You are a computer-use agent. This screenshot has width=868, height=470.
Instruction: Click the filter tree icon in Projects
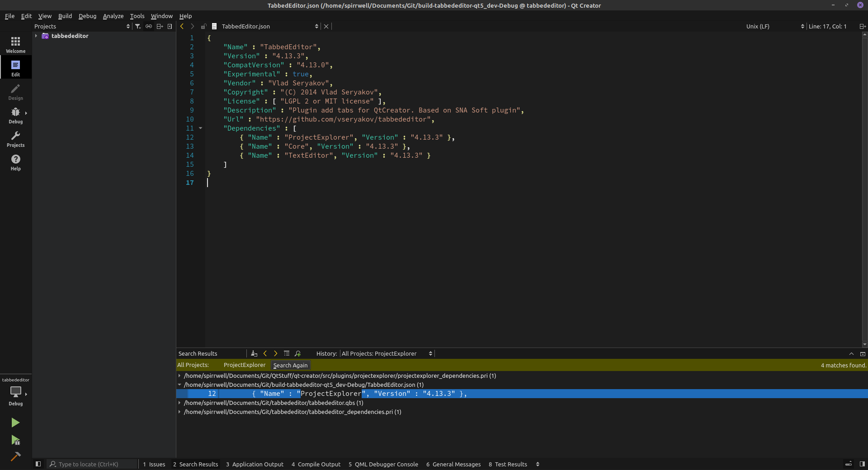pyautogui.click(x=138, y=26)
